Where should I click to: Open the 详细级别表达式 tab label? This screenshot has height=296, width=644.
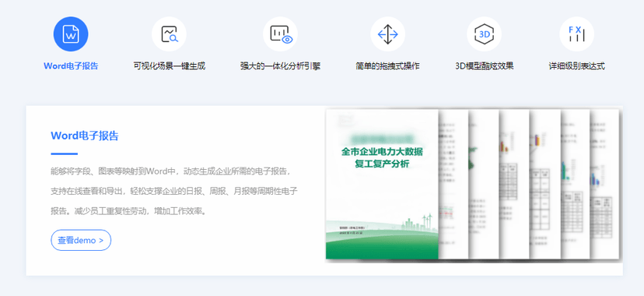(x=576, y=66)
